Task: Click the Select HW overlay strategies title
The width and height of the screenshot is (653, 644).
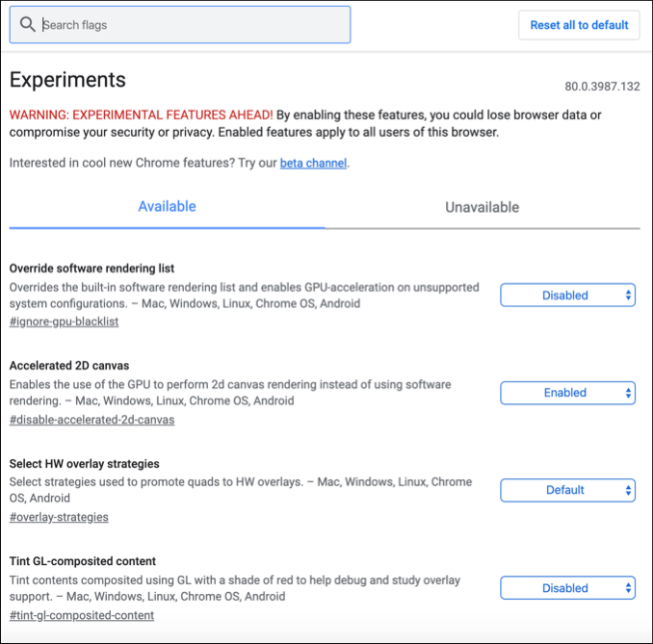Action: pos(84,463)
